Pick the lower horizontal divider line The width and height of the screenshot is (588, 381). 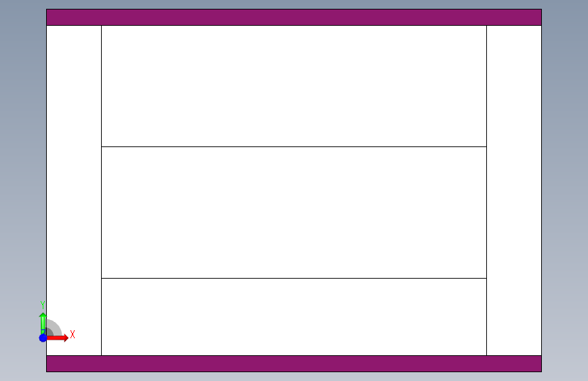click(x=294, y=278)
